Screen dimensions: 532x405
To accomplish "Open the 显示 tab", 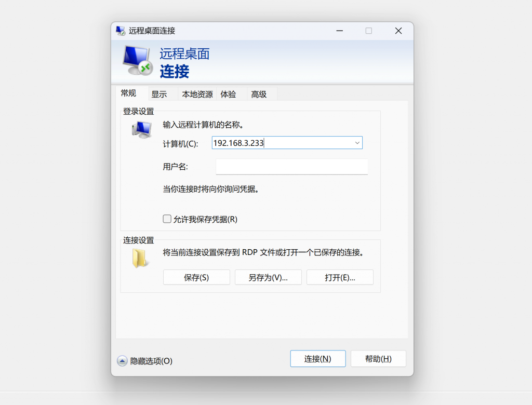I will 159,95.
